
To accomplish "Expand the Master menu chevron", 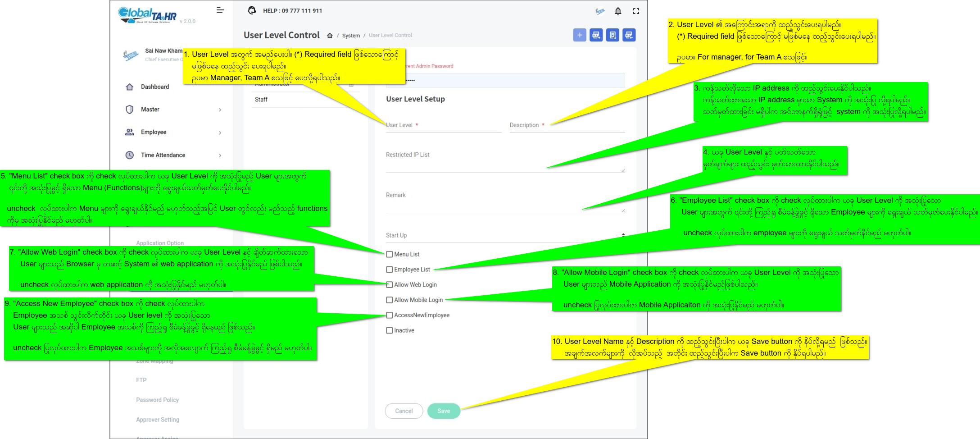I will 220,110.
